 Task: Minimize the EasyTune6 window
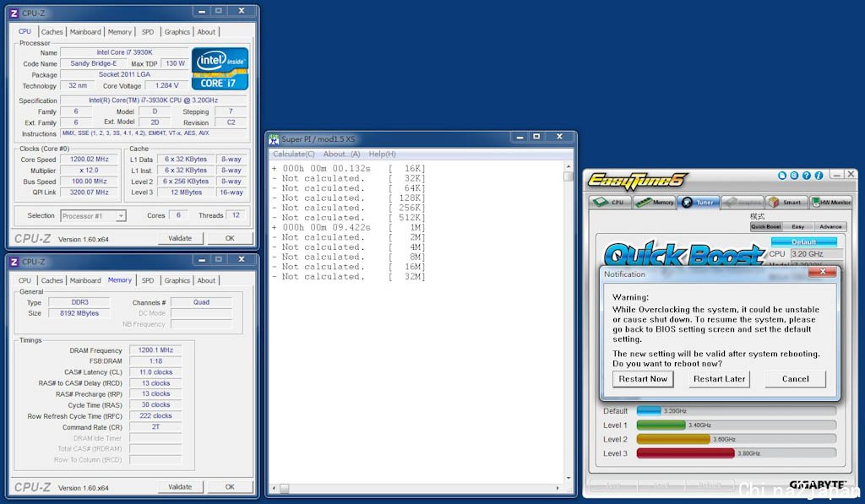pyautogui.click(x=837, y=174)
